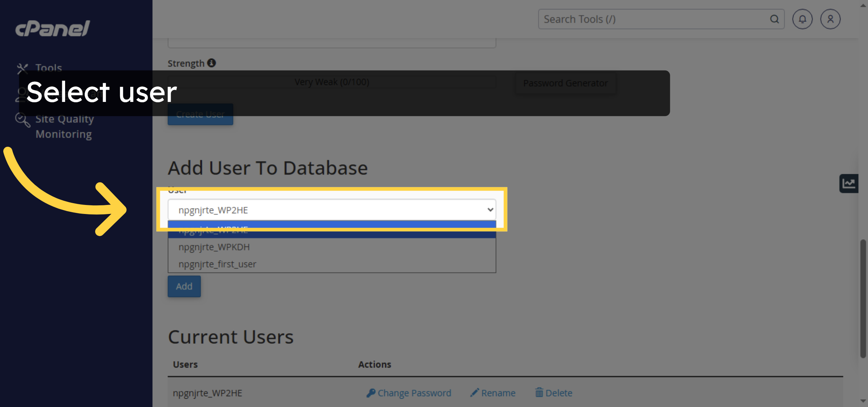868x407 pixels.
Task: Click the Strength info icon
Action: point(211,63)
